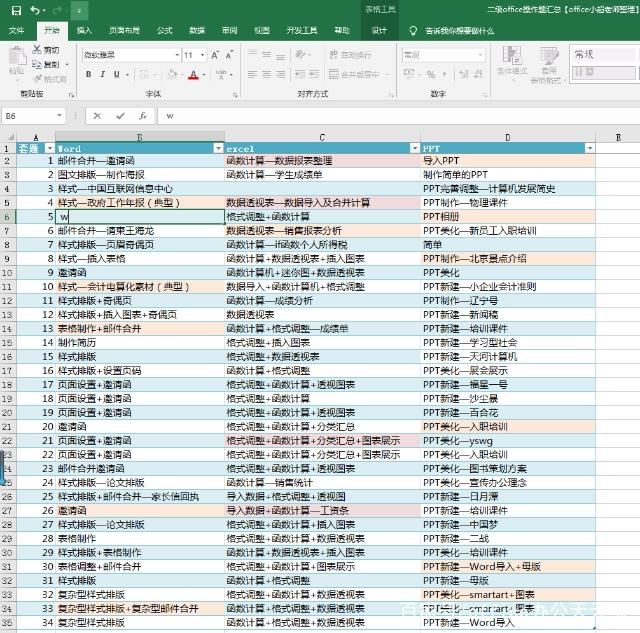Click the Align Right icon
This screenshot has height=633, width=640.
coord(280,74)
